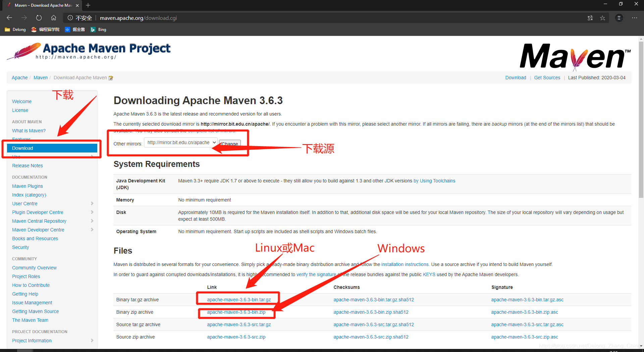The height and width of the screenshot is (352, 644).
Task: Open the translate page icon
Action: (590, 18)
